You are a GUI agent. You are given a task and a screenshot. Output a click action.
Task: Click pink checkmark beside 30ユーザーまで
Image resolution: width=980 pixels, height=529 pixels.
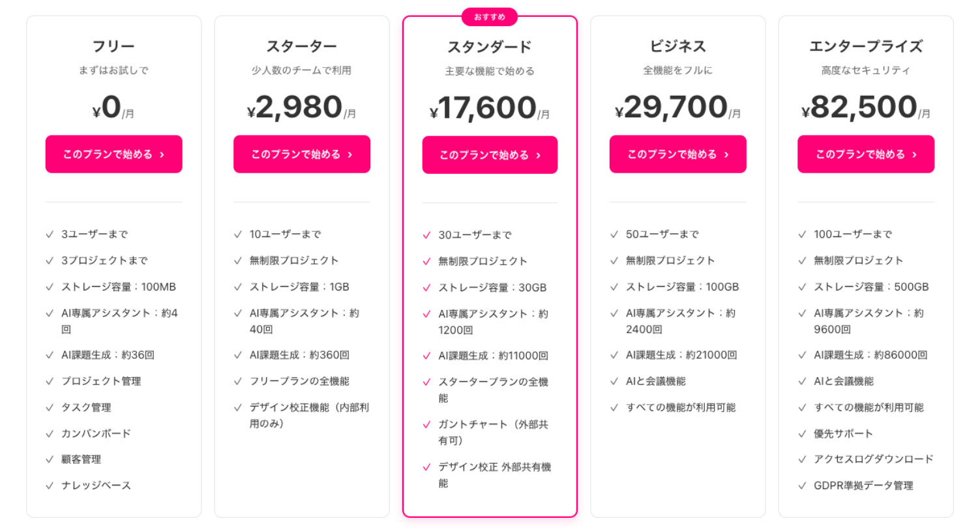point(427,235)
